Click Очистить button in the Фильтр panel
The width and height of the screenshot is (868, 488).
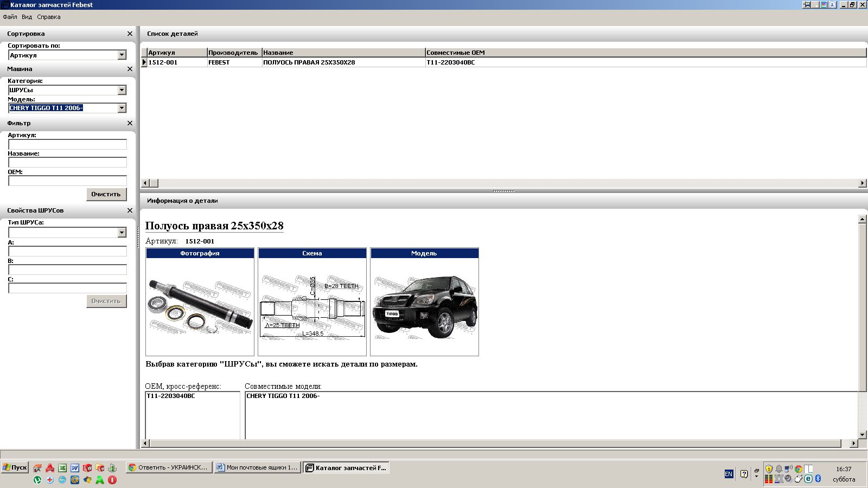[x=106, y=194]
